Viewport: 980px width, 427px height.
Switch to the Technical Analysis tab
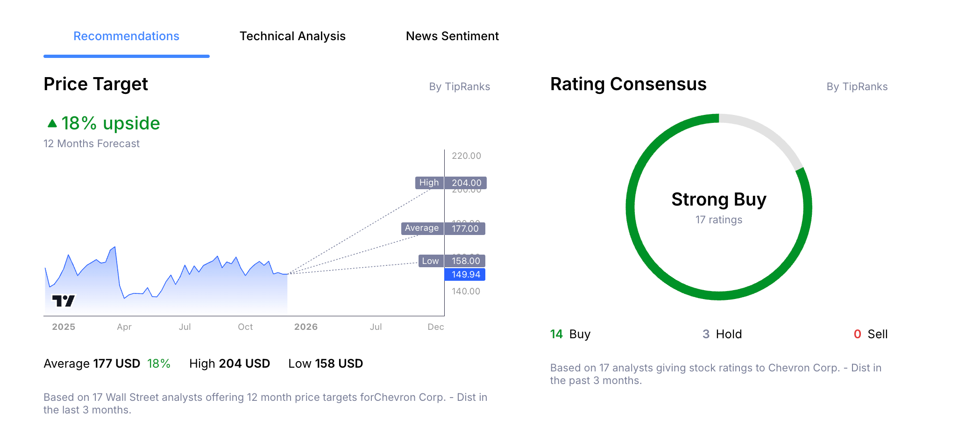tap(292, 36)
